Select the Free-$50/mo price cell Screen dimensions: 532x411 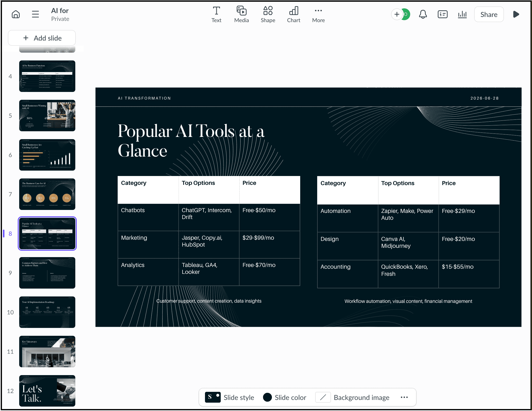pyautogui.click(x=270, y=217)
